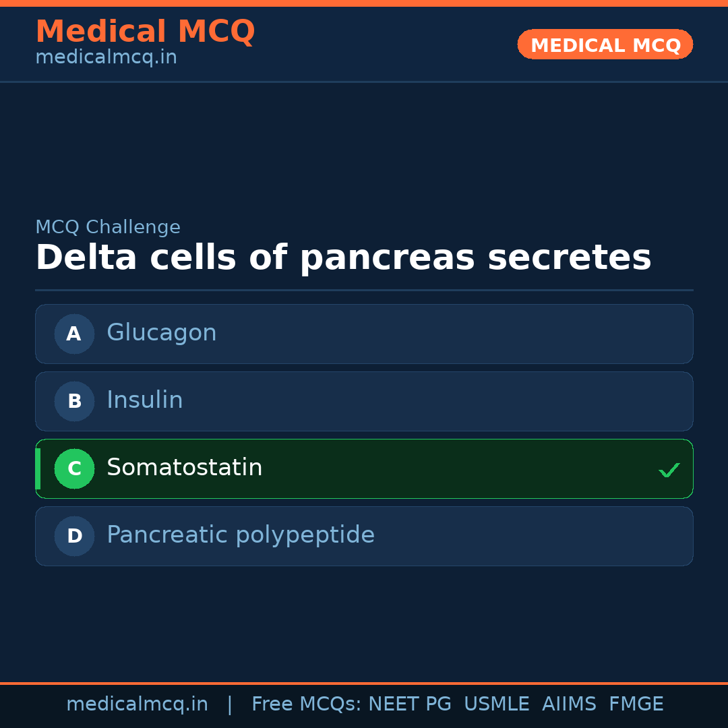The width and height of the screenshot is (728, 728).
Task: Pick the Somatostatin answer text
Action: (185, 468)
